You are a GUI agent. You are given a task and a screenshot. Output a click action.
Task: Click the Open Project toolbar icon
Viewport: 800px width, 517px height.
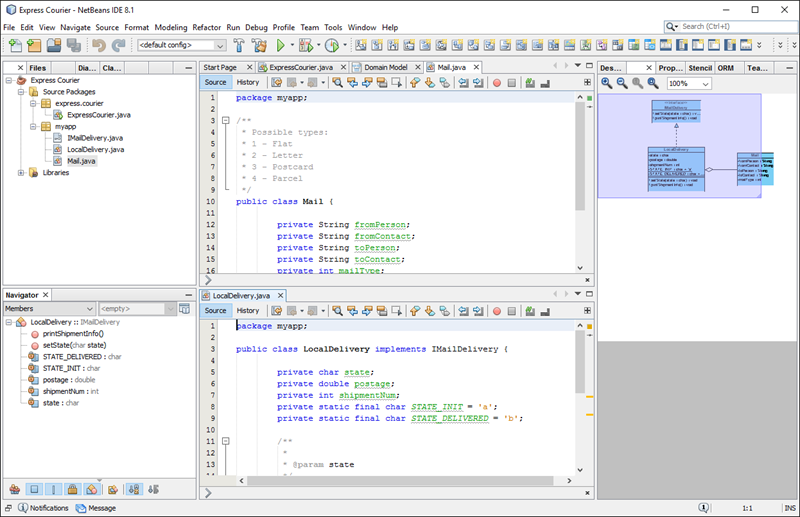point(54,45)
